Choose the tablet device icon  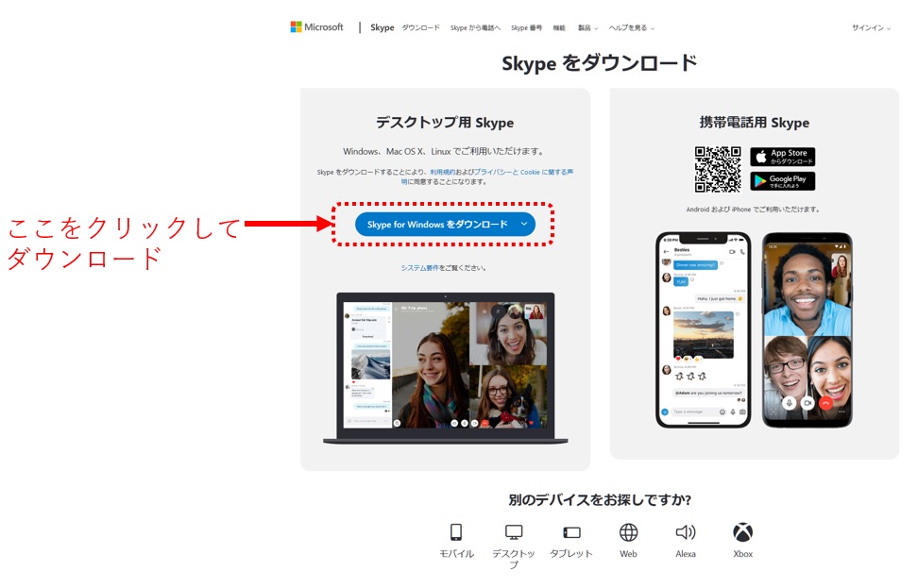[571, 532]
